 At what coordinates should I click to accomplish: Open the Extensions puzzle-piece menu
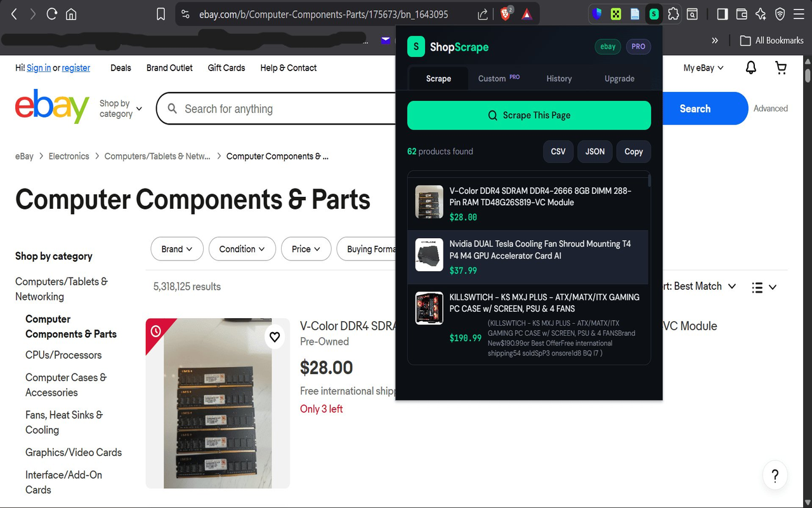(x=674, y=14)
